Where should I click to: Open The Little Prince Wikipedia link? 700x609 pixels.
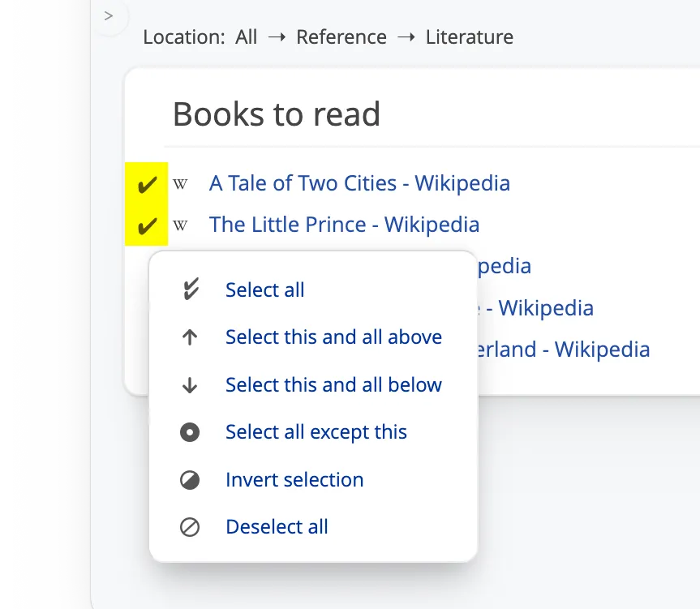344,225
